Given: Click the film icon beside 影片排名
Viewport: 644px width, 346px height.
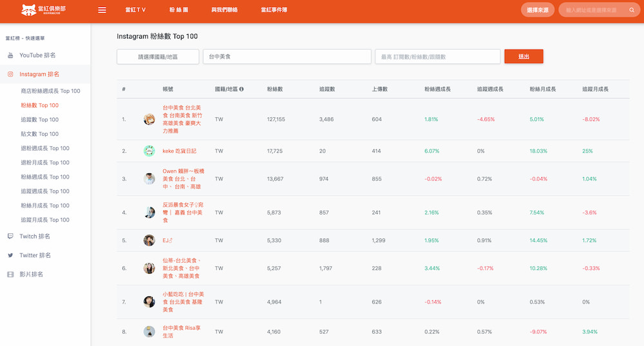Looking at the screenshot, I should (10, 274).
